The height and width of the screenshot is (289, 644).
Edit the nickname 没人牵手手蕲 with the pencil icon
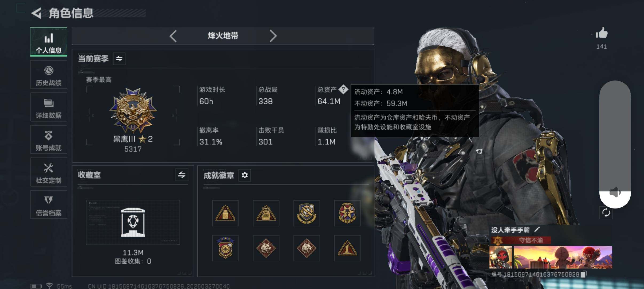coord(537,230)
